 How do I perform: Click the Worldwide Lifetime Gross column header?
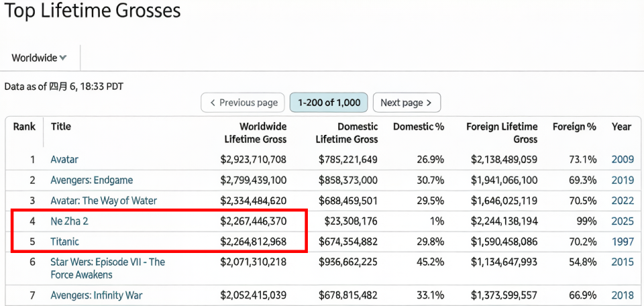(x=255, y=133)
